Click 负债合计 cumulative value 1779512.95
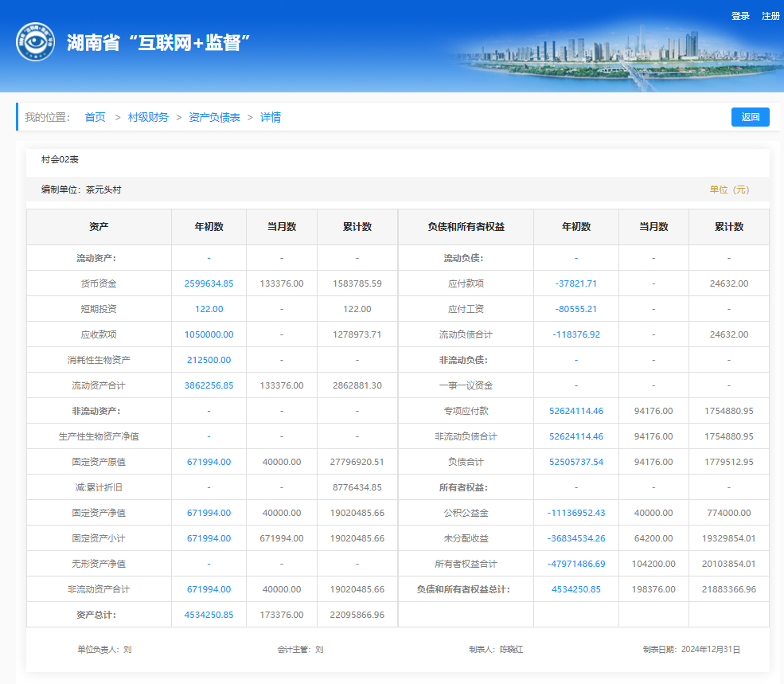The width and height of the screenshot is (784, 684). click(728, 463)
